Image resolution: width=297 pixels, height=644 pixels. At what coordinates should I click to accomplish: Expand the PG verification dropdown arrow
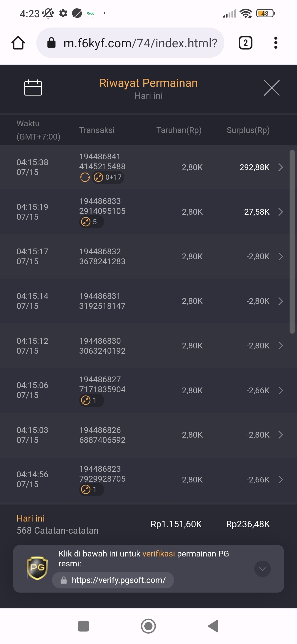coord(262,569)
